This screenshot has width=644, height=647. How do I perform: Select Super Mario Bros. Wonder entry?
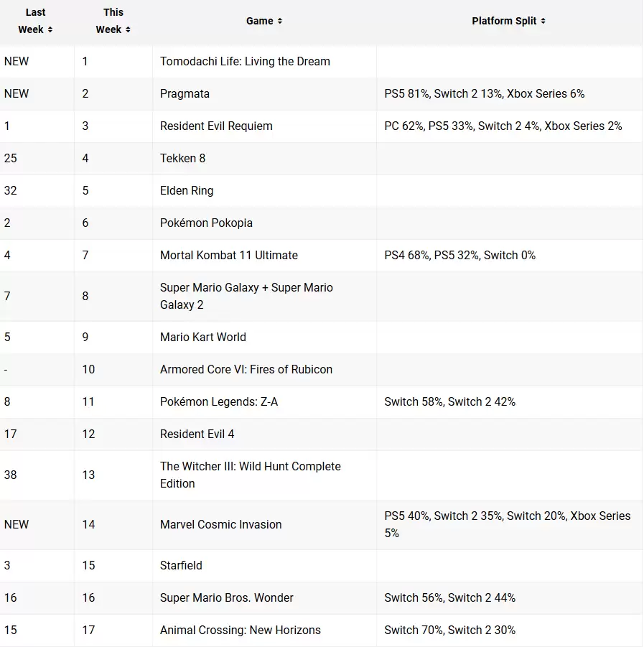click(x=226, y=598)
